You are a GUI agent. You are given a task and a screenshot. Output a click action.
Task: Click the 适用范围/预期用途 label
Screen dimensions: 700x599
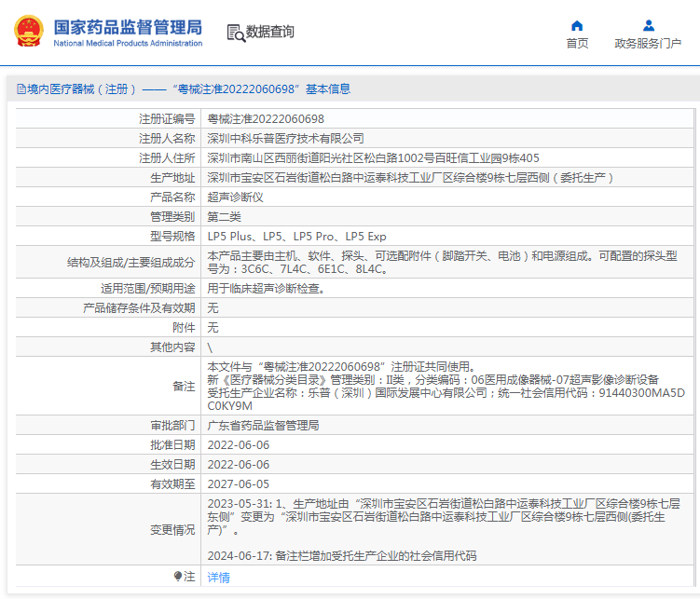pos(148,289)
